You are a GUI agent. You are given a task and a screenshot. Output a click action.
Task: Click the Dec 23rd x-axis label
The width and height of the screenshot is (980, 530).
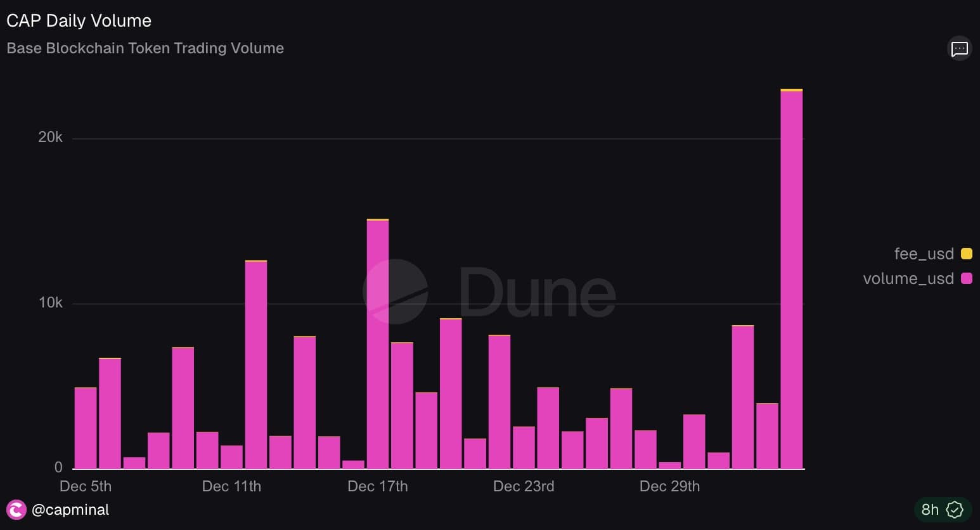point(524,486)
